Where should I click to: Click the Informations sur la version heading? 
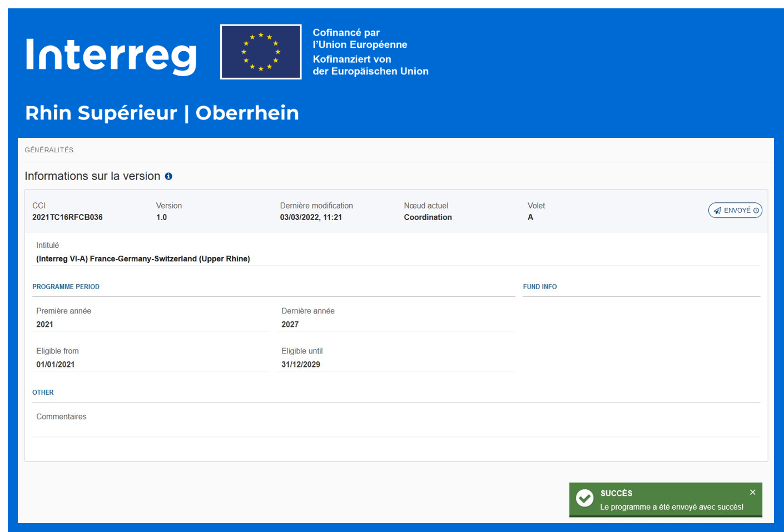(x=92, y=176)
